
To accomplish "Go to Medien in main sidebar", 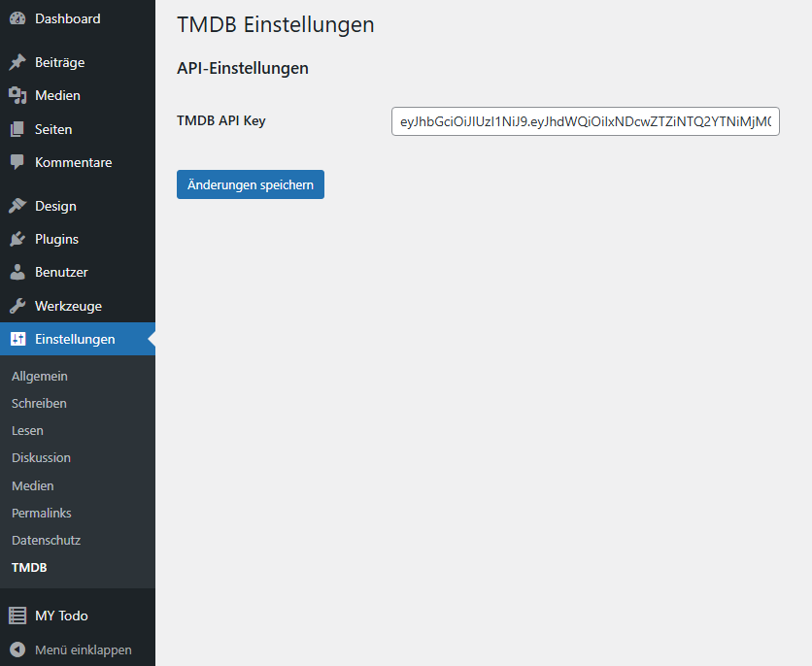I will (57, 95).
